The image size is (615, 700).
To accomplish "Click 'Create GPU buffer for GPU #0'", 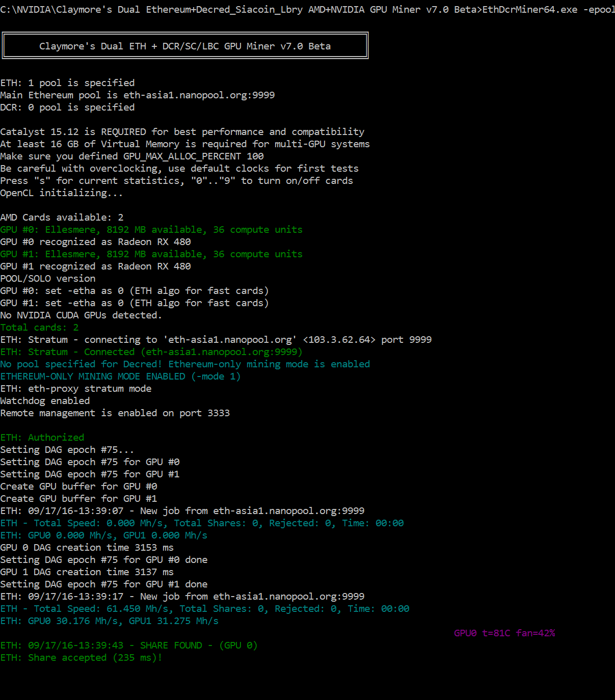I will click(78, 487).
